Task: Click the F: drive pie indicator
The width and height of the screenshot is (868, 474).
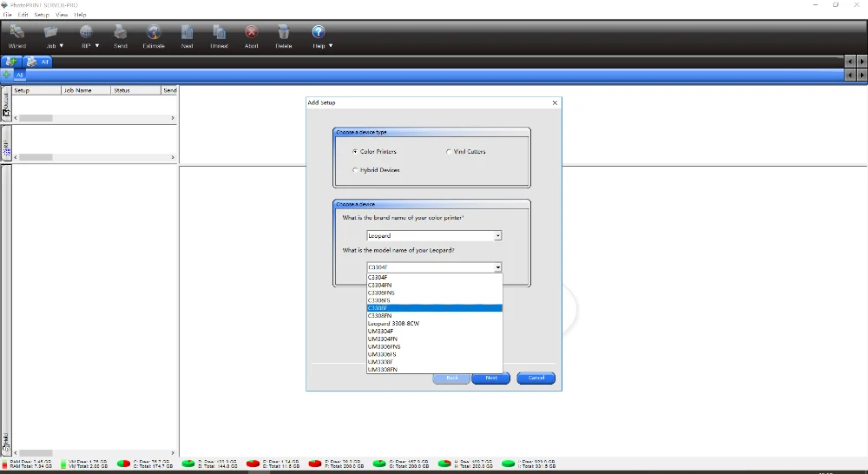Action: point(315,464)
